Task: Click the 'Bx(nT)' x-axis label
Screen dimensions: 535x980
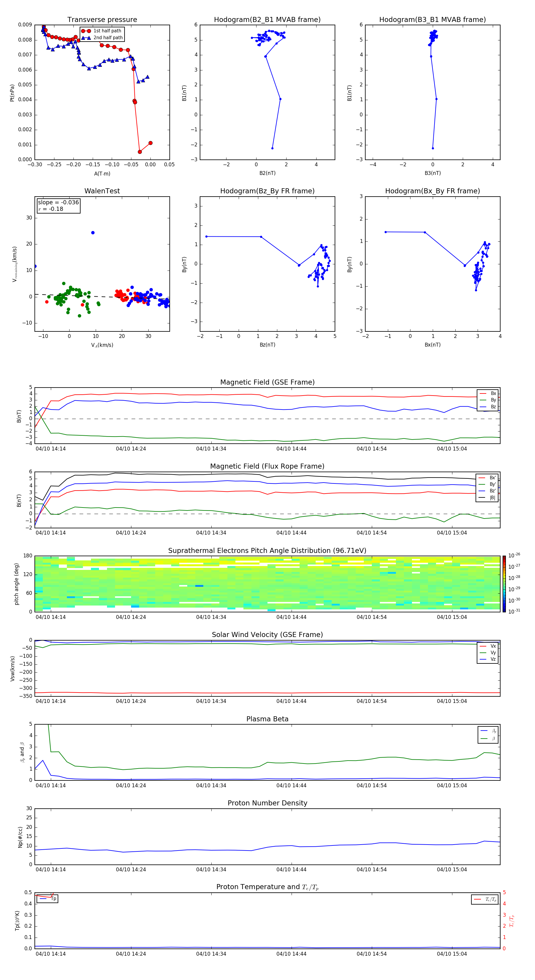Action: click(x=432, y=345)
